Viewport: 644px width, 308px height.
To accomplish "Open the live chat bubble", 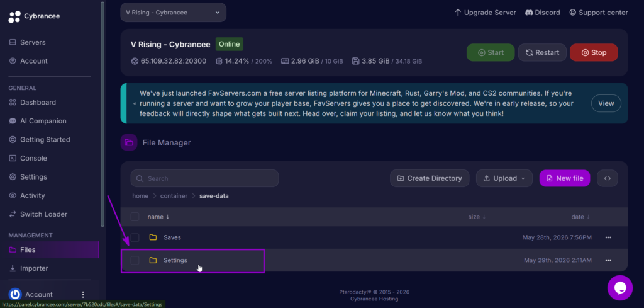I will (619, 288).
